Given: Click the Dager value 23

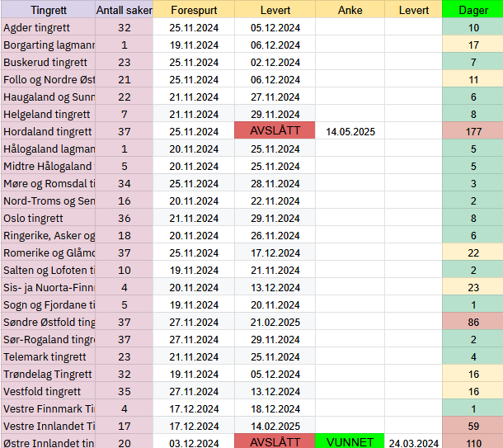Looking at the screenshot, I should (x=472, y=288).
